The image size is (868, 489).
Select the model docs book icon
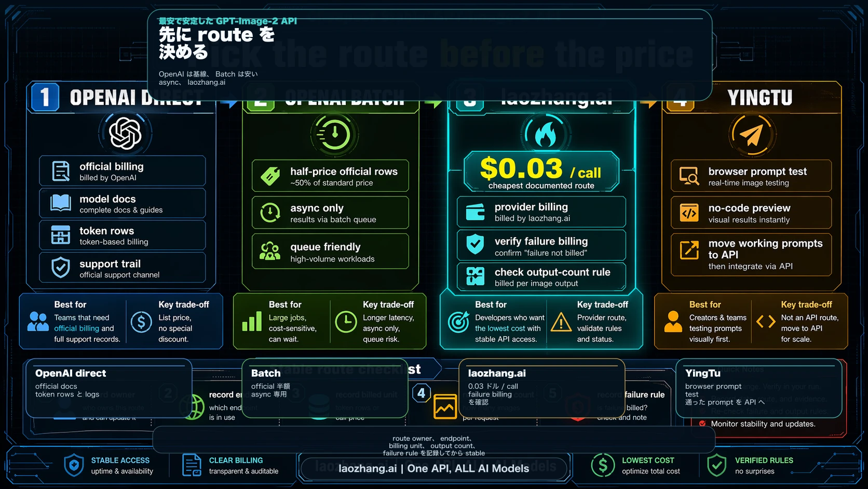point(61,203)
